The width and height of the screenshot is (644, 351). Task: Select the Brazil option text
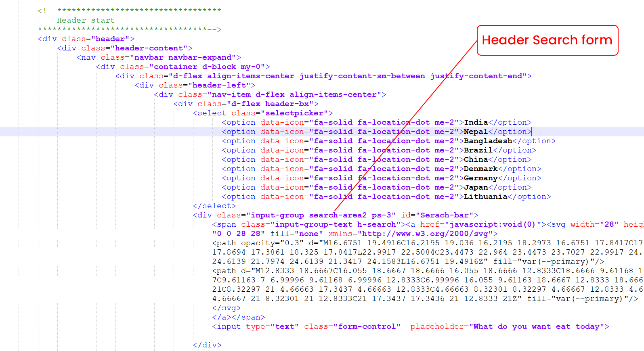tap(478, 150)
